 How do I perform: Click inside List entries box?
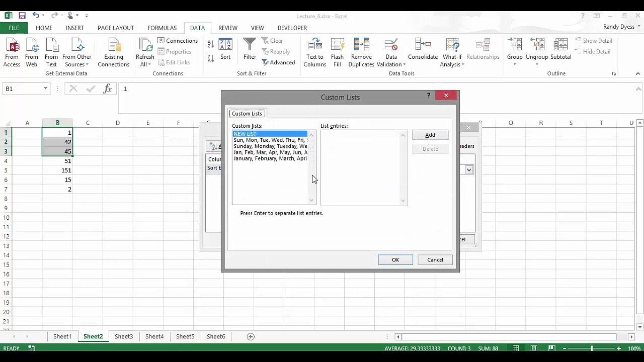[360, 168]
